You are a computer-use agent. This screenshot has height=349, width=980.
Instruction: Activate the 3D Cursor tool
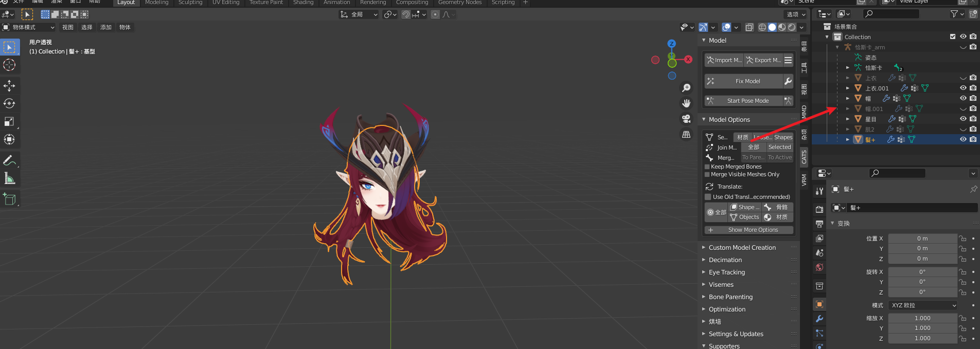pos(9,65)
